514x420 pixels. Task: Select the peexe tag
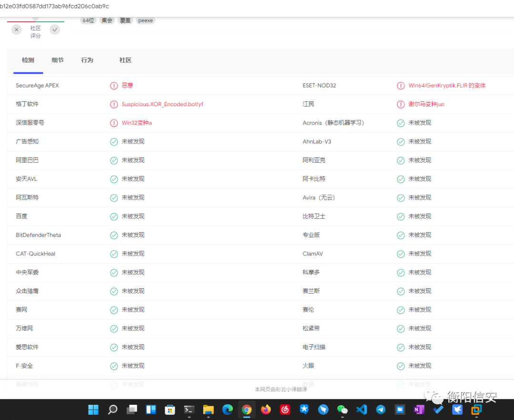146,20
